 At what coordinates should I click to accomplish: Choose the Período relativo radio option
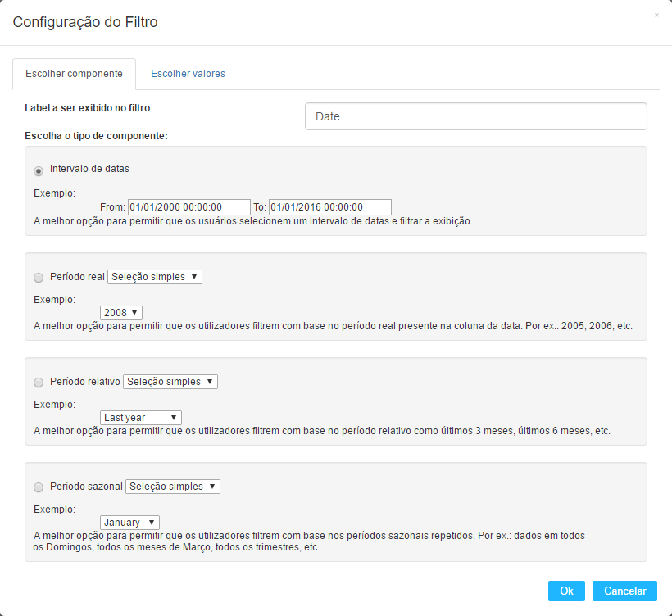click(x=39, y=383)
